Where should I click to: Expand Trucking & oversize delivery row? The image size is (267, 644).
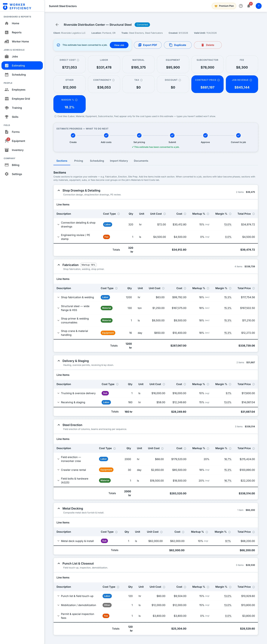[58, 393]
